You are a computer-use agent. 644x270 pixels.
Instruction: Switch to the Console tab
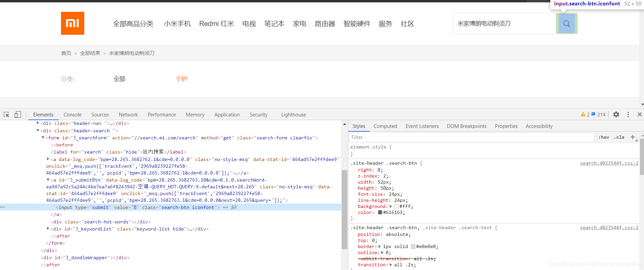point(72,115)
